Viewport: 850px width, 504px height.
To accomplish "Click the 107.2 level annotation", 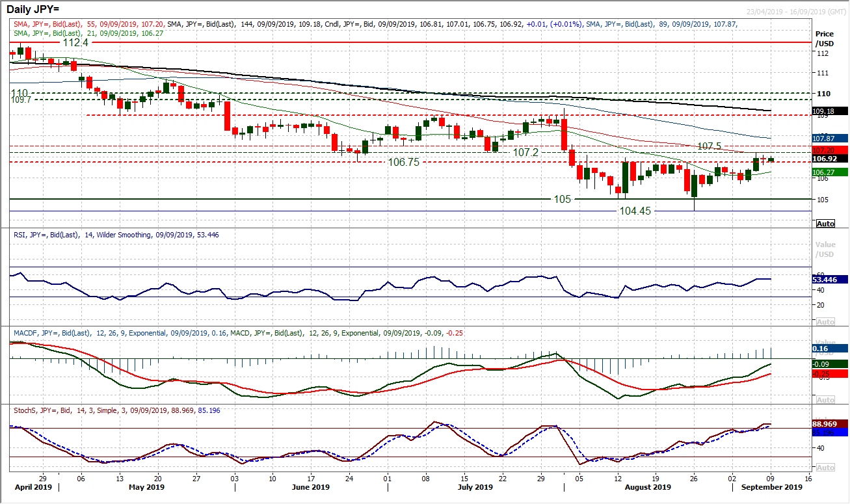I will pyautogui.click(x=525, y=152).
